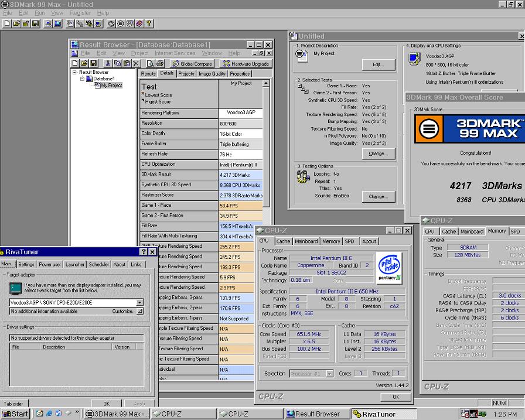Click the 3DMark 99 MAX logo banner
Viewport: 525px width, 420px height.
point(469,129)
